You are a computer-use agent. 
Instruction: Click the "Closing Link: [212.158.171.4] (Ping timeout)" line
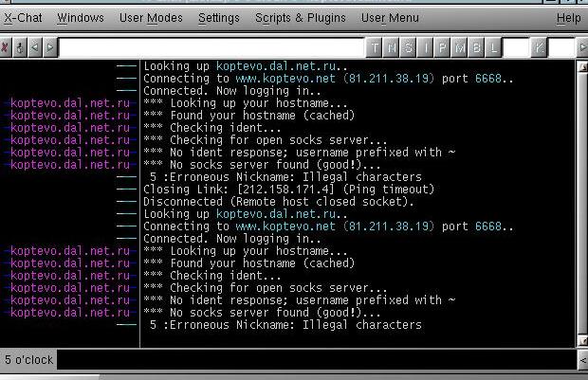pos(288,190)
